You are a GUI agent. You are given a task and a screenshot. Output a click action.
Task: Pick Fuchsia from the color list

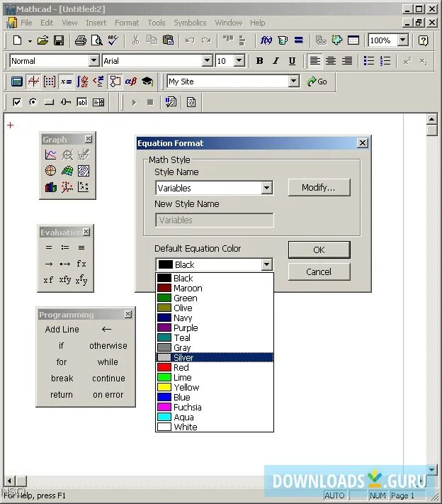click(x=215, y=408)
